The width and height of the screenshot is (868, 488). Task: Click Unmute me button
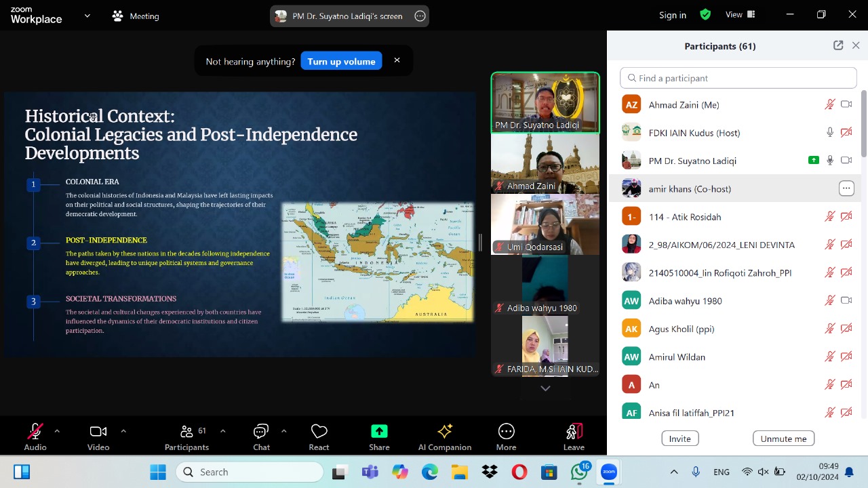(x=783, y=439)
